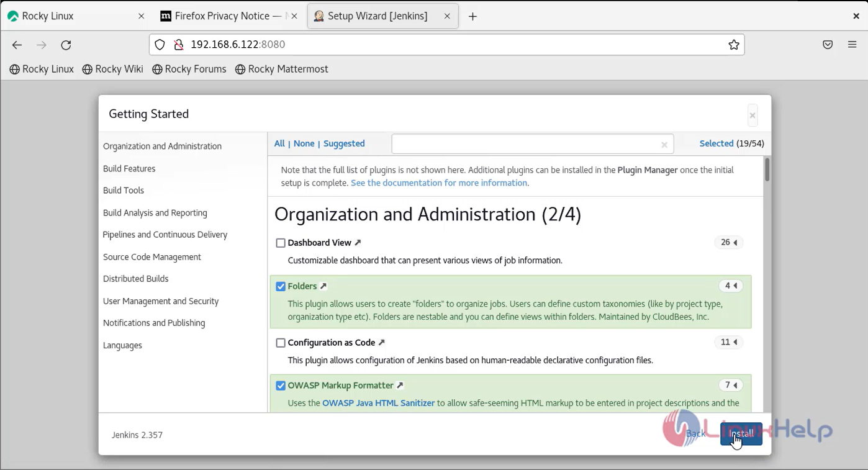Open Rocky Forums bookmark
Image resolution: width=868 pixels, height=470 pixels.
pos(189,69)
